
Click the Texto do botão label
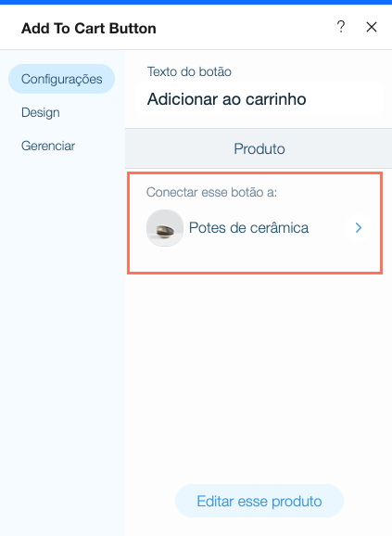click(189, 71)
